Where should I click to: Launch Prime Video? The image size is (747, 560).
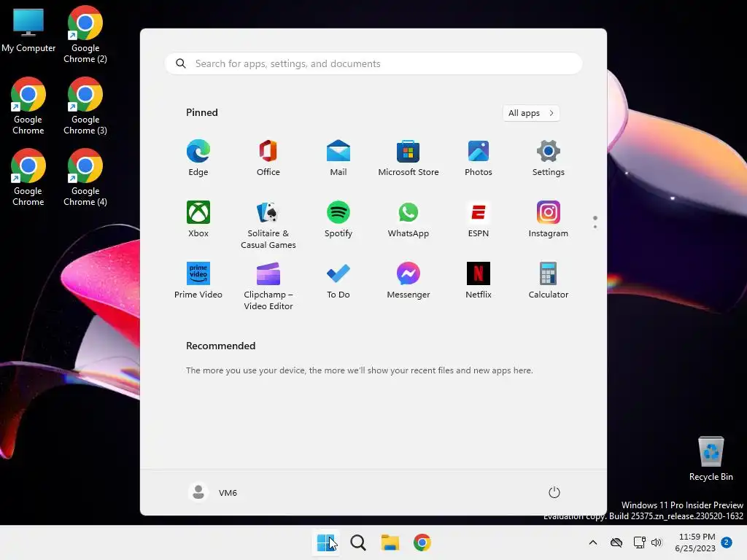coord(198,281)
